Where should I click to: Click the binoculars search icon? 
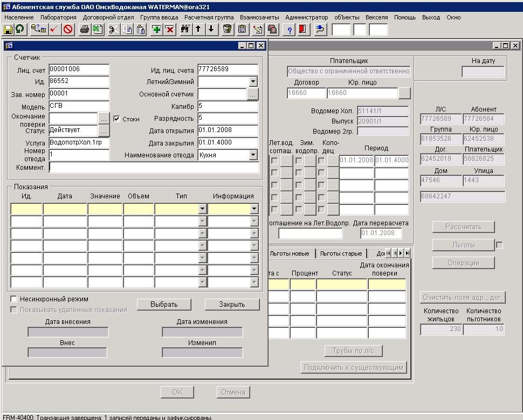(x=185, y=29)
